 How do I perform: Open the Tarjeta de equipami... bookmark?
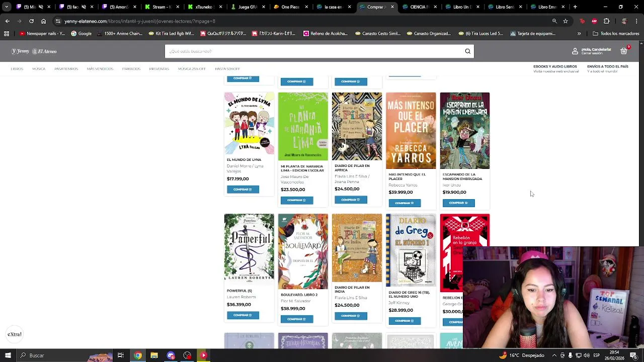click(x=532, y=34)
